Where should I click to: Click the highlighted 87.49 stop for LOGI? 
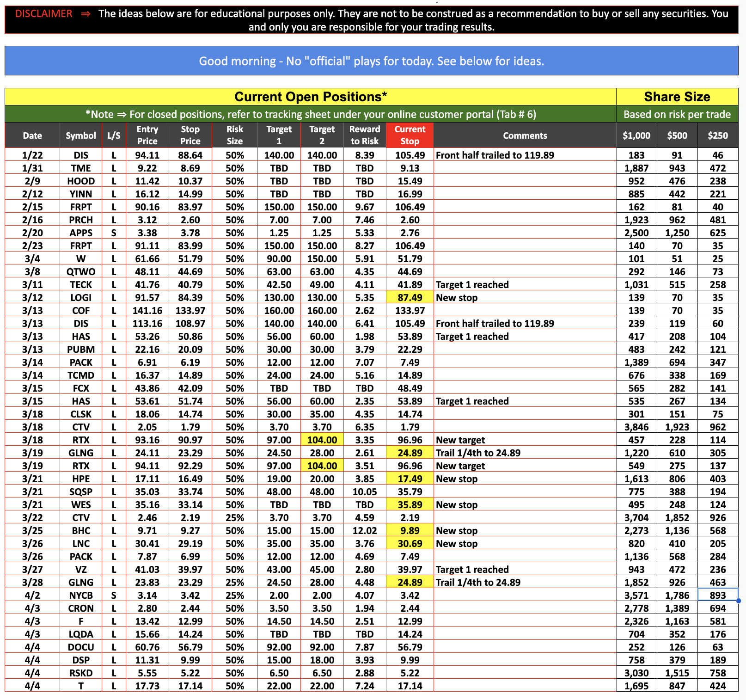coord(410,298)
